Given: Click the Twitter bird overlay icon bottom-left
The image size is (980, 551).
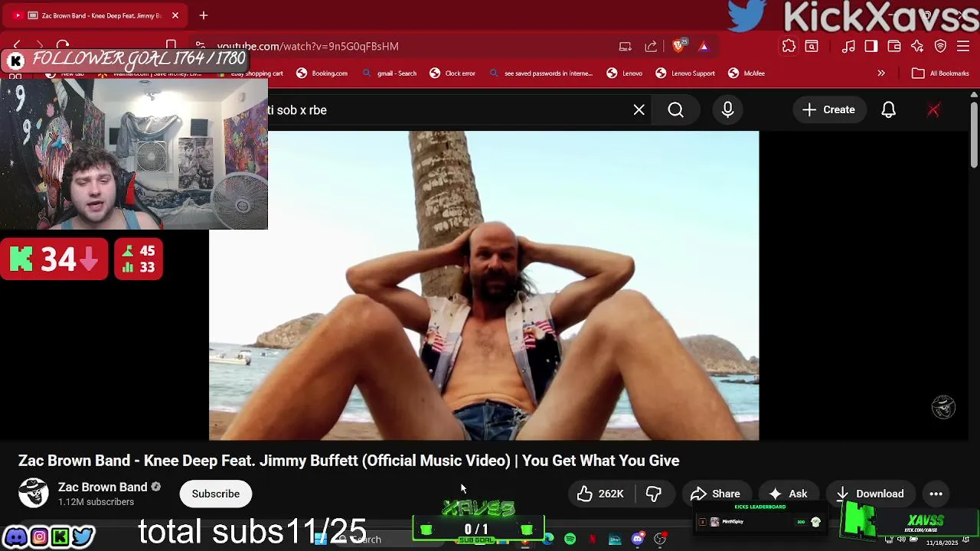Looking at the screenshot, I should 83,536.
